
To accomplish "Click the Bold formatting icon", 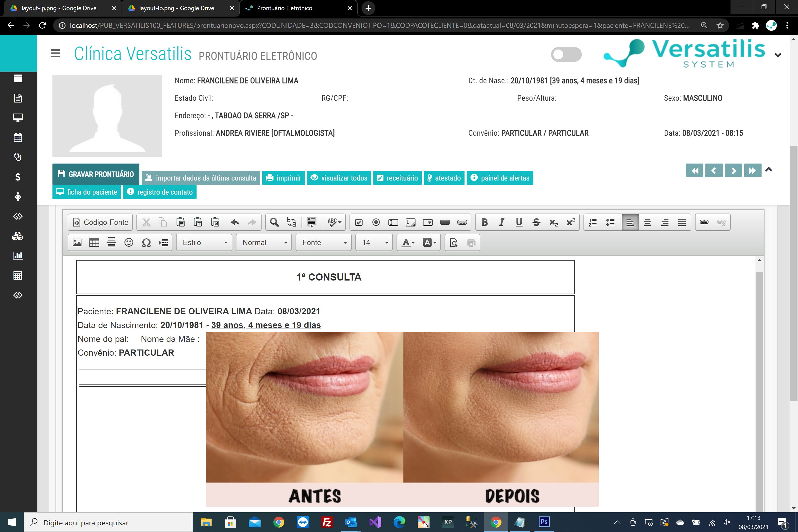I will coord(484,222).
